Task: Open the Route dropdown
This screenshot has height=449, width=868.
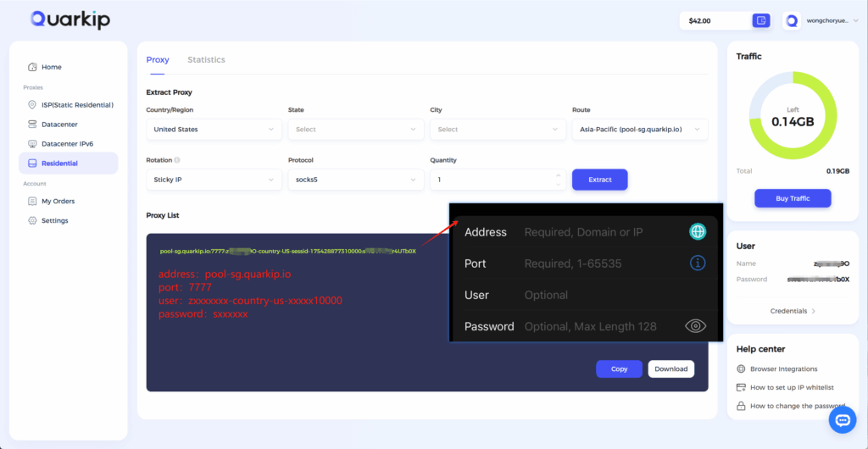Action: (x=640, y=129)
